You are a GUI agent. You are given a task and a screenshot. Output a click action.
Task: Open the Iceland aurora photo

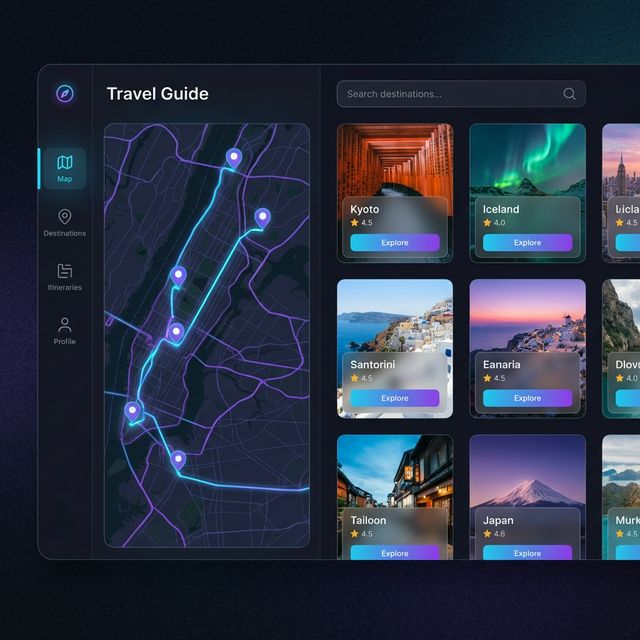527,158
